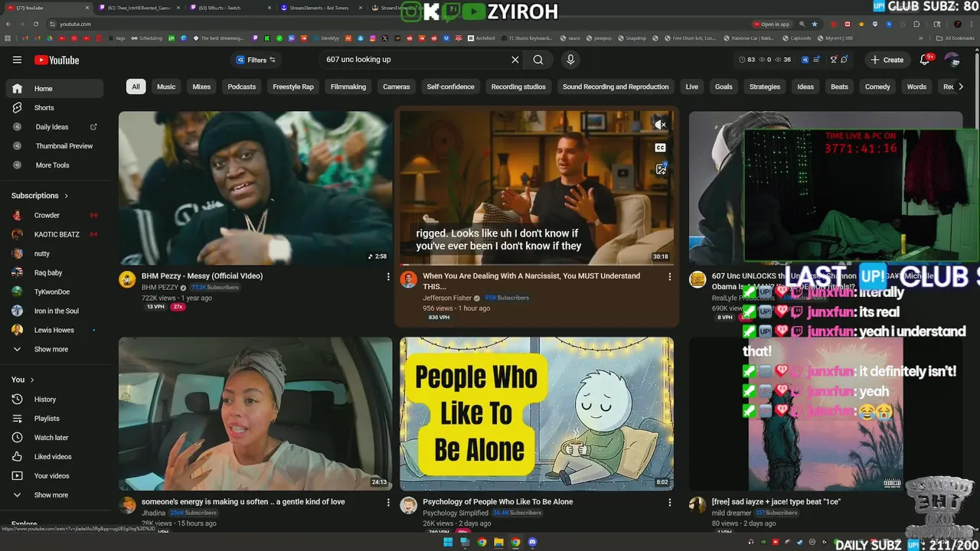980x551 pixels.
Task: Expand the You section chevron
Action: [32, 380]
